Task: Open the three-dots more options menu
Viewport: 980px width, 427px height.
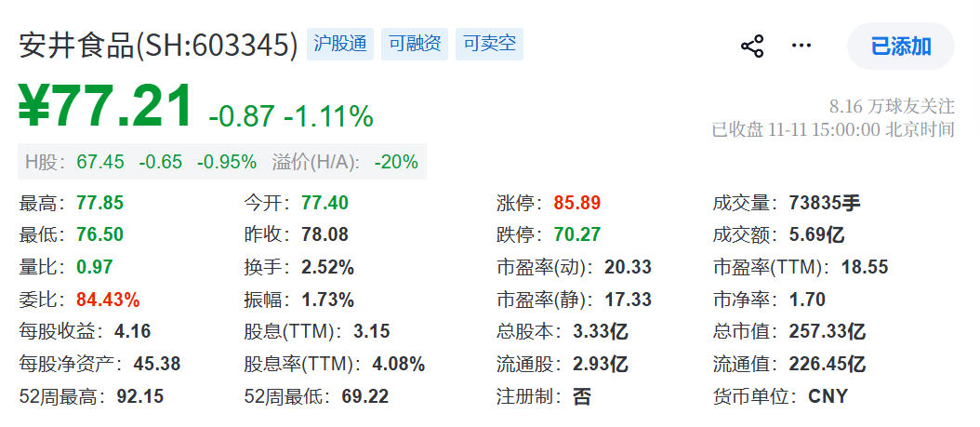Action: pos(801,46)
